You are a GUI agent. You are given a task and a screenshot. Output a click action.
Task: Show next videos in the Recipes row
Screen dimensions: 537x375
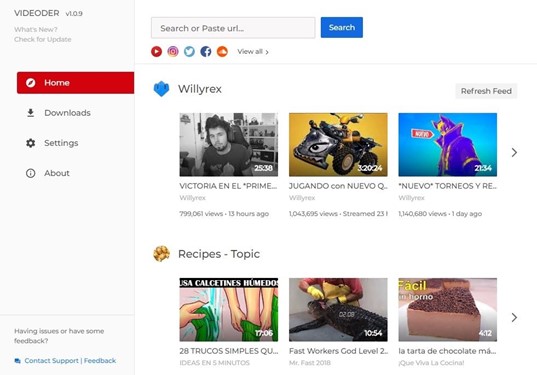[514, 317]
